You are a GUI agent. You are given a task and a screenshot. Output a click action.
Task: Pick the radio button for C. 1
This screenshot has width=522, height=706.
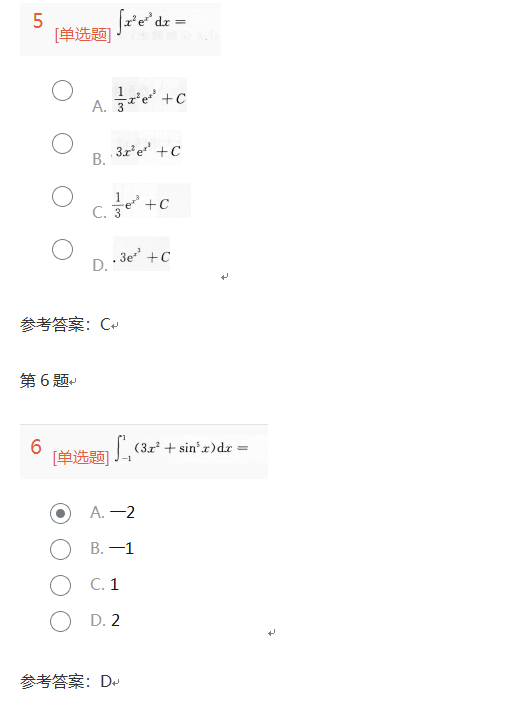[60, 585]
